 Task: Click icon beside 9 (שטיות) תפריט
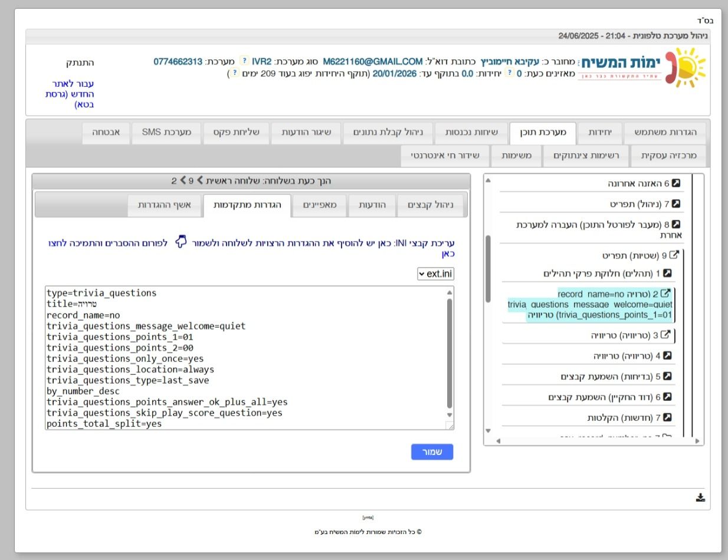(x=674, y=255)
